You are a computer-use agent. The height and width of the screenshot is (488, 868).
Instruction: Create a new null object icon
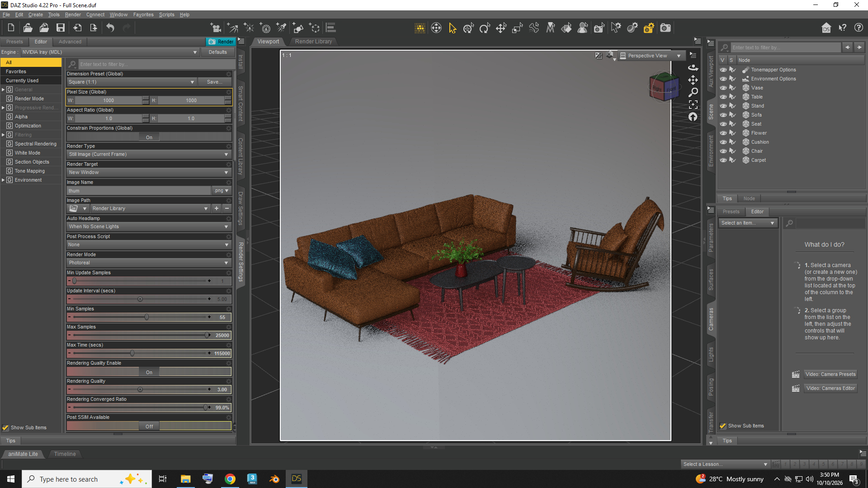pyautogui.click(x=314, y=28)
